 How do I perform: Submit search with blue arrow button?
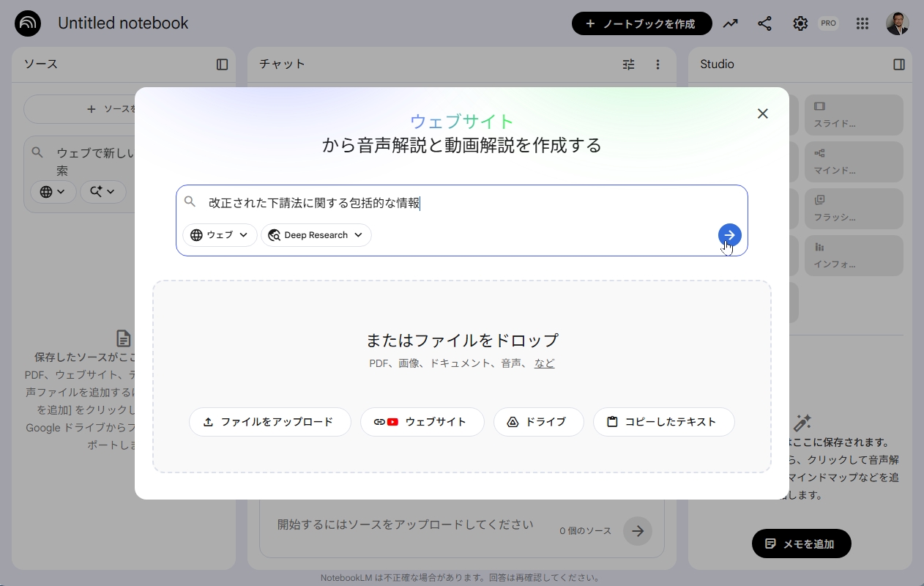[x=729, y=235]
